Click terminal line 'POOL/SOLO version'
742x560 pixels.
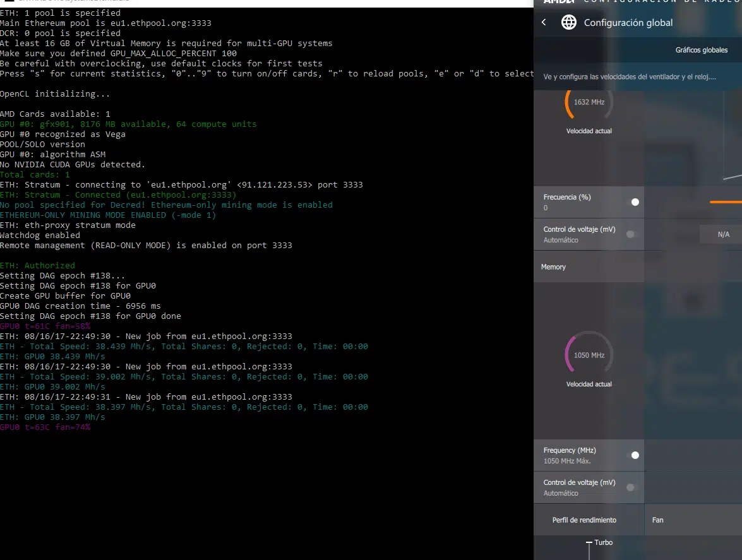click(42, 144)
